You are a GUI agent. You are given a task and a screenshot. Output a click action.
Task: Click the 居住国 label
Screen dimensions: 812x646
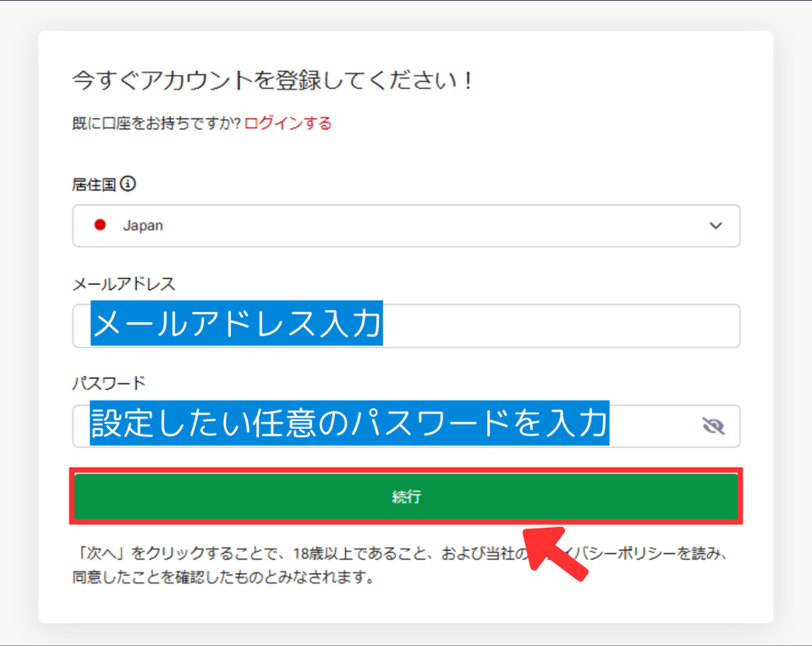94,184
